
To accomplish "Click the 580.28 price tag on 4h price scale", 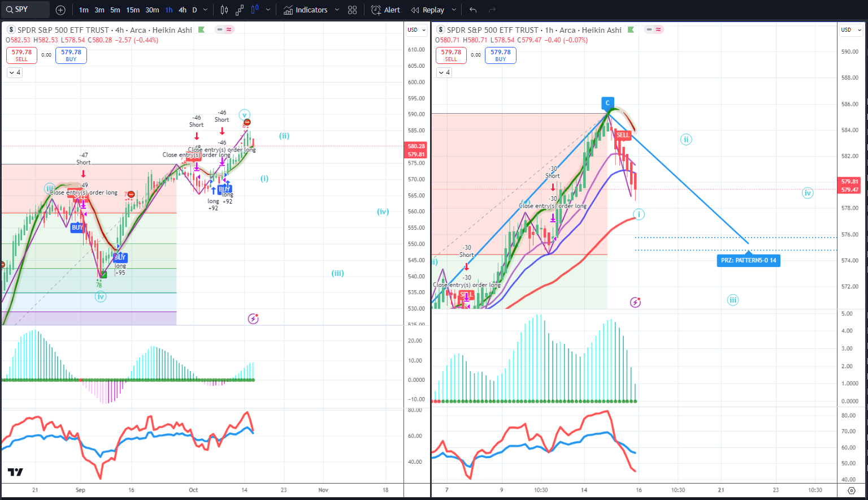I will click(416, 146).
